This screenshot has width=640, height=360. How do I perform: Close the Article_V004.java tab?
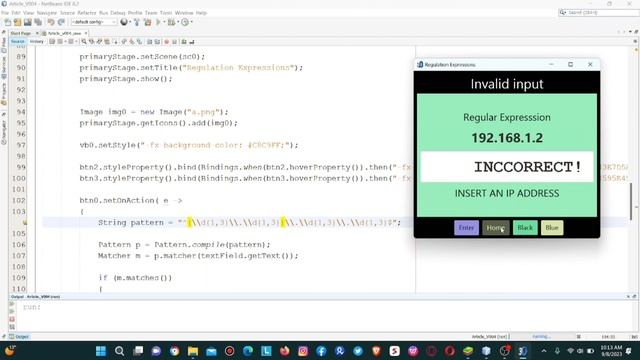(86, 33)
